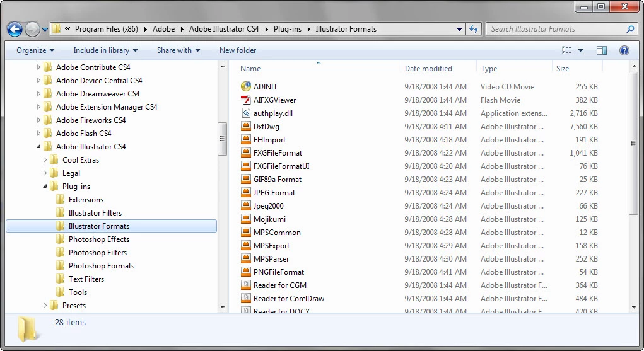
Task: Click the Change your view icon
Action: click(567, 50)
